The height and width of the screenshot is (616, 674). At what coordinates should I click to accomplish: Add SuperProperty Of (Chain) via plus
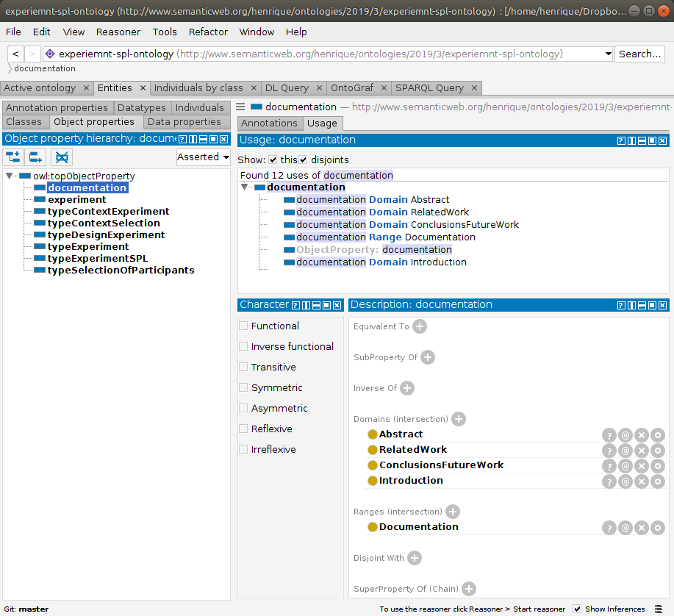[x=469, y=589]
